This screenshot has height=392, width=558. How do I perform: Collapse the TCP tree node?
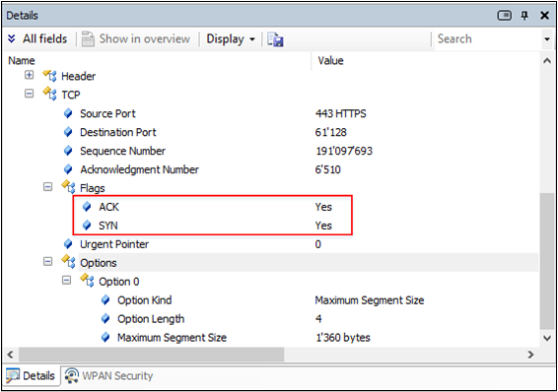(x=30, y=94)
